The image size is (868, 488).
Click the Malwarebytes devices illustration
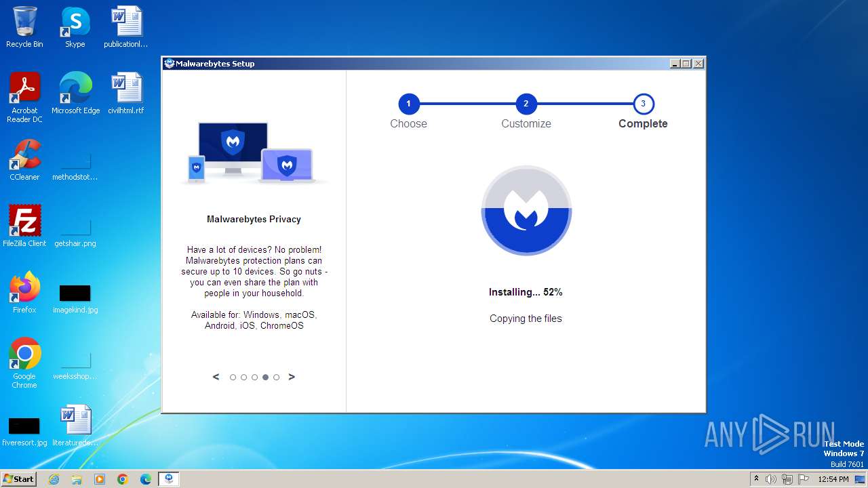tap(254, 152)
